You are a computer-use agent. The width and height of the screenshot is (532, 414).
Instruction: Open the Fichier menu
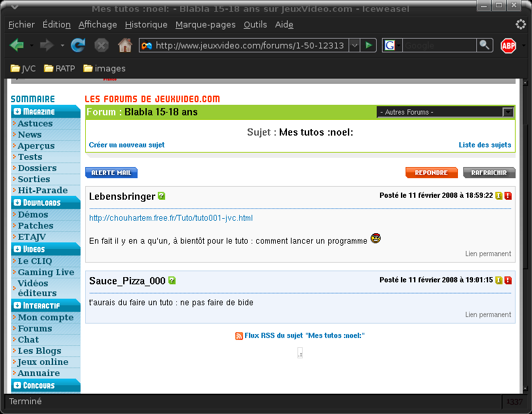[x=22, y=24]
